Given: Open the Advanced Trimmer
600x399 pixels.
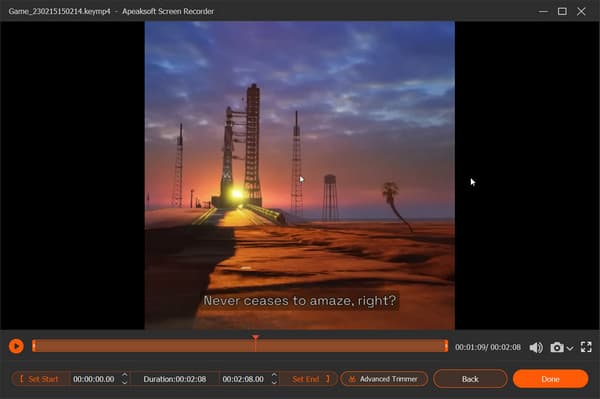Looking at the screenshot, I should coord(384,379).
